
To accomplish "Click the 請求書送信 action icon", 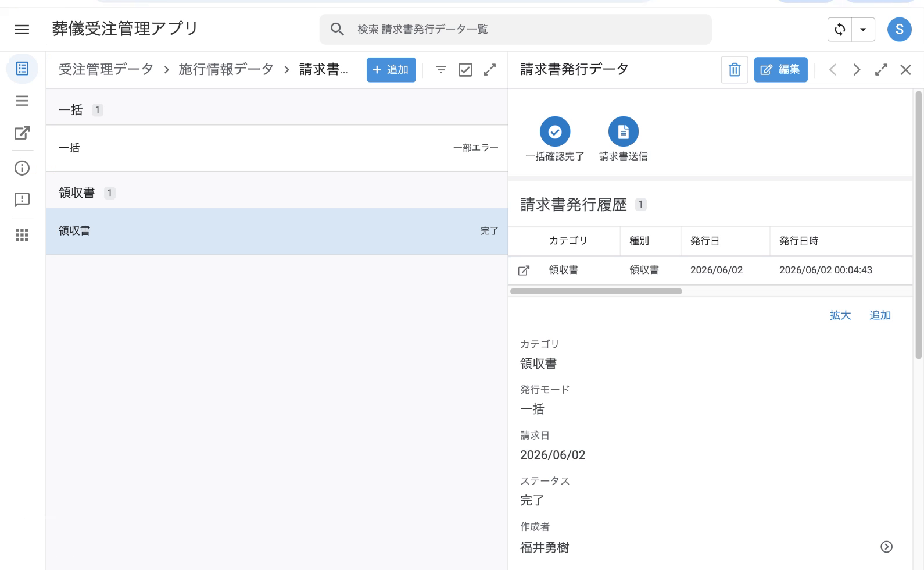I will click(x=624, y=132).
